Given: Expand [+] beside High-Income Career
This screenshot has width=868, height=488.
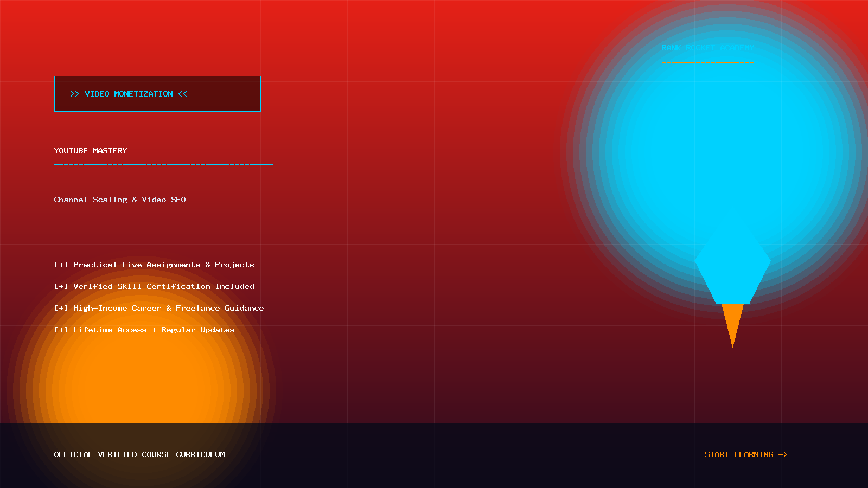Looking at the screenshot, I should tap(61, 308).
